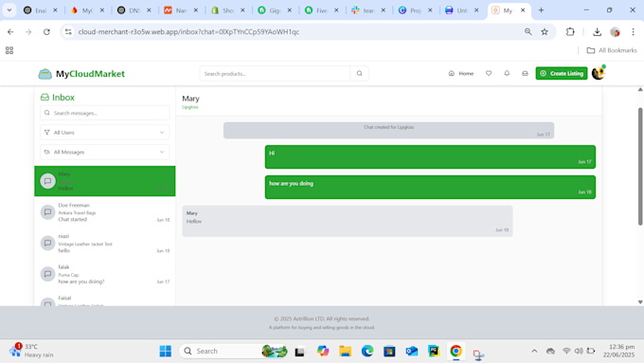The image size is (644, 363).
Task: Open the Chrome three-dot menu
Action: click(633, 31)
